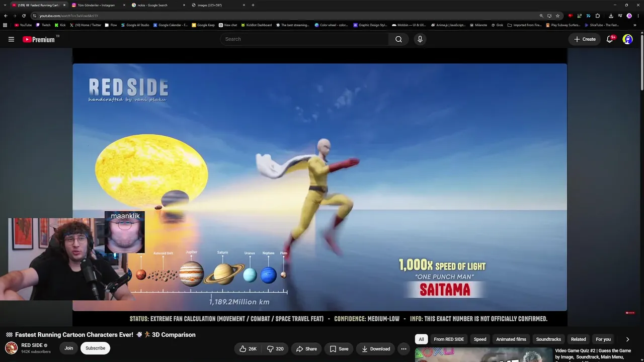Image resolution: width=644 pixels, height=362 pixels.
Task: Open the Google Keep bookmark
Action: click(203, 25)
